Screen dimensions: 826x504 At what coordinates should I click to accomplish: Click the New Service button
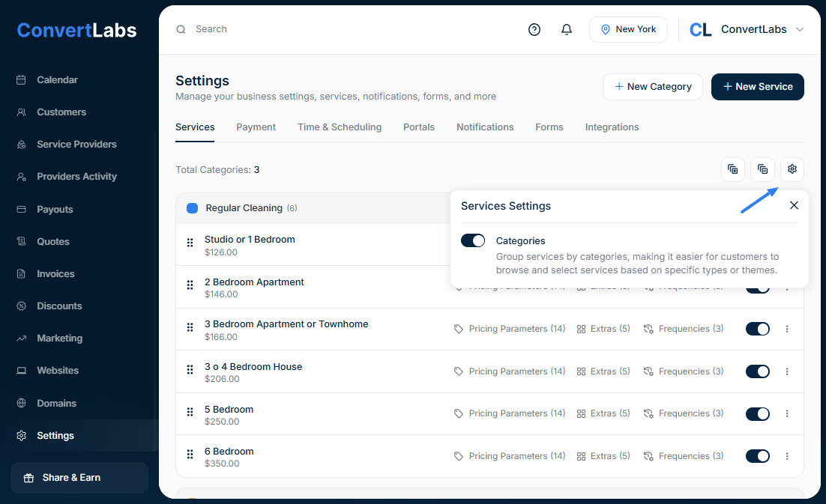click(757, 87)
